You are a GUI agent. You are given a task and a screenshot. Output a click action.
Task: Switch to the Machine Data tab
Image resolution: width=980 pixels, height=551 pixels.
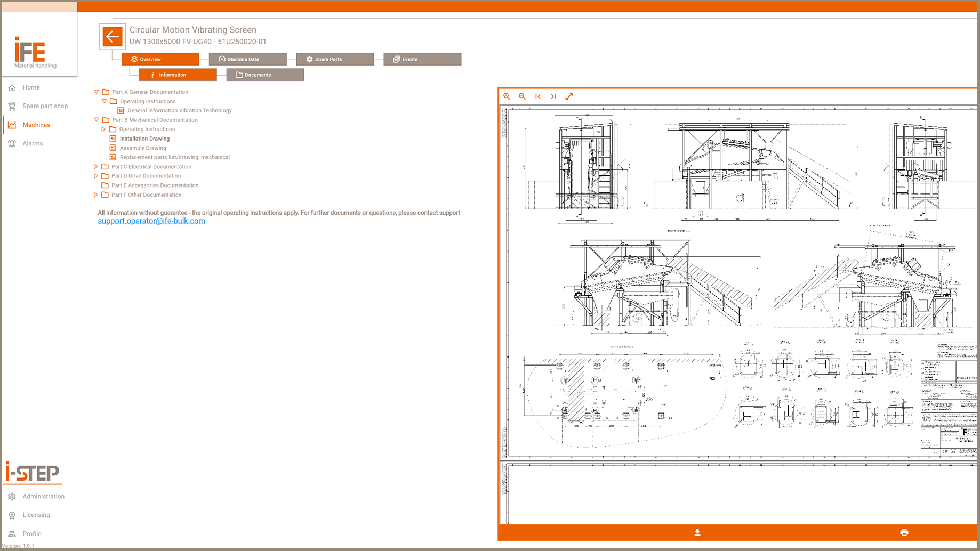(247, 59)
